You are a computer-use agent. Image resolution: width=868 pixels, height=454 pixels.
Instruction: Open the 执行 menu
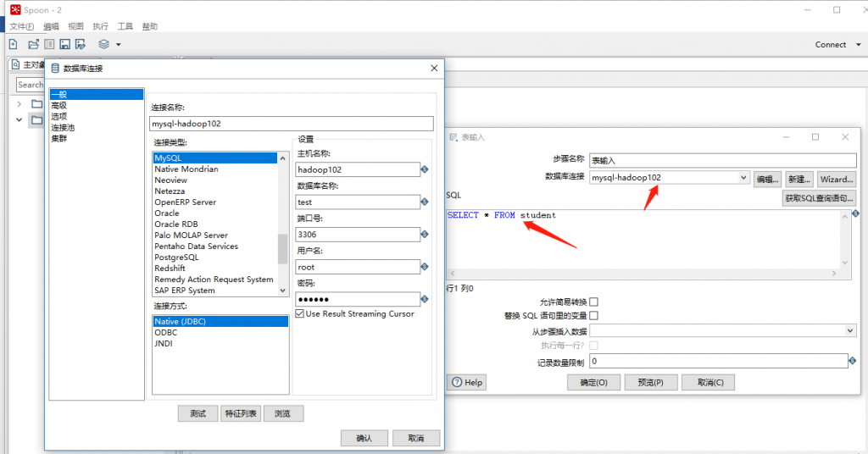tap(100, 26)
